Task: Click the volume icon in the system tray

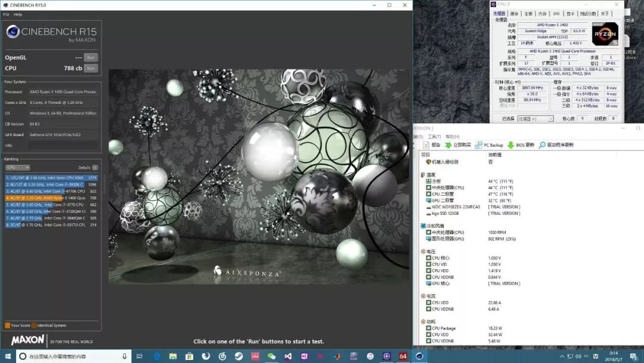Action: (578, 356)
